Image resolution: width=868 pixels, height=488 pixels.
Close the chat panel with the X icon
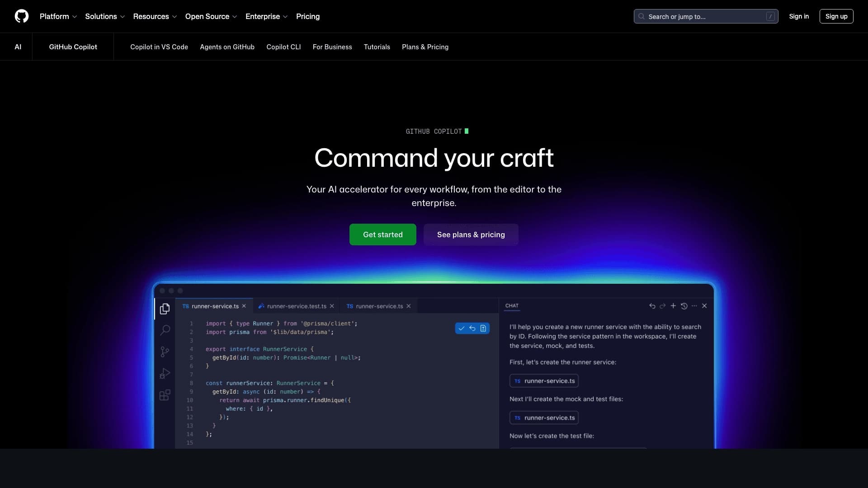click(704, 306)
